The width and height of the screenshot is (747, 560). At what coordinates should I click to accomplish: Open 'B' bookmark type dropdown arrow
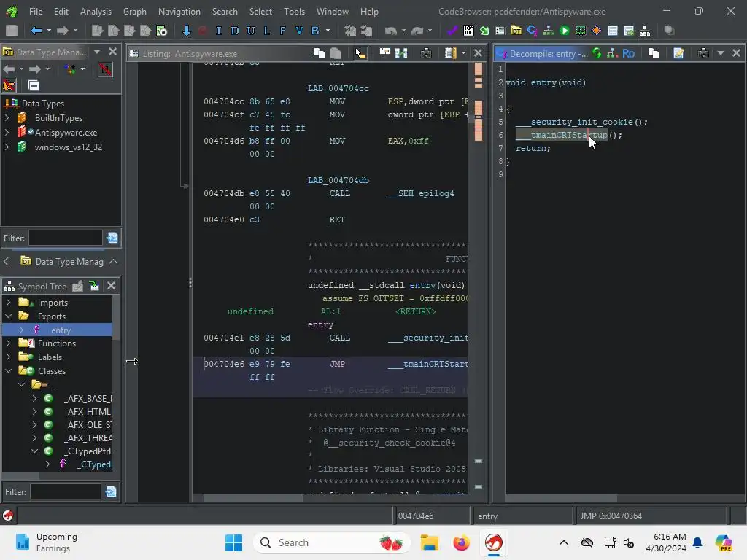(328, 31)
